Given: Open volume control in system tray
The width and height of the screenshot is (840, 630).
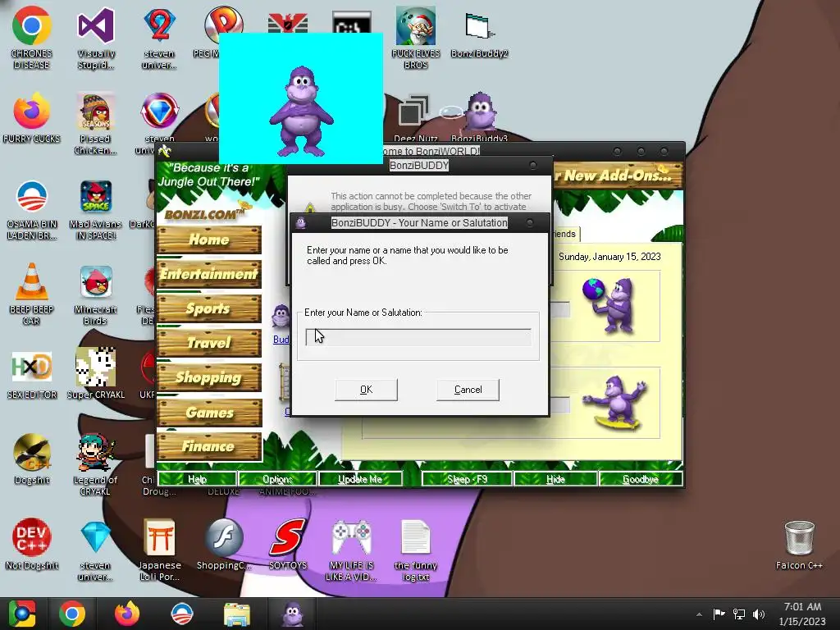Looking at the screenshot, I should [x=759, y=614].
